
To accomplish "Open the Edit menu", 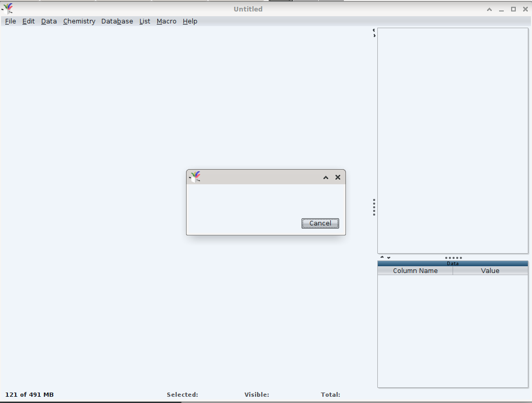I will 28,21.
